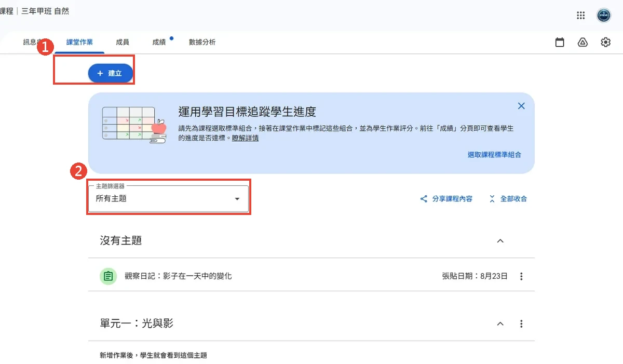Switch to the 訊息串 tab
This screenshot has height=364, width=623.
[32, 42]
